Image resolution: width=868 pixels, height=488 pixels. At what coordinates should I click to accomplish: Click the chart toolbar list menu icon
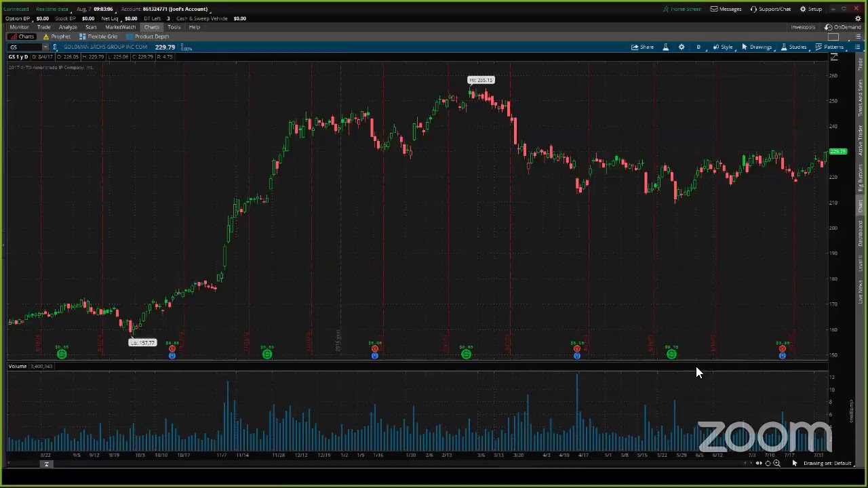click(857, 47)
